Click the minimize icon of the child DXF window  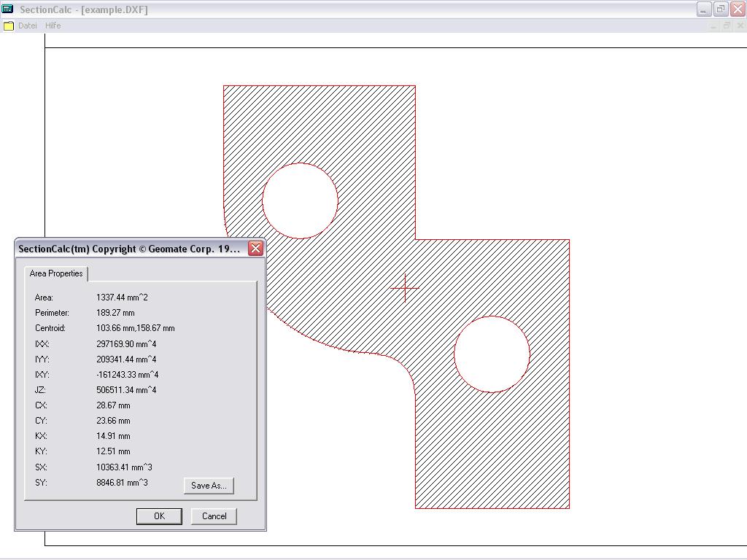coord(713,26)
